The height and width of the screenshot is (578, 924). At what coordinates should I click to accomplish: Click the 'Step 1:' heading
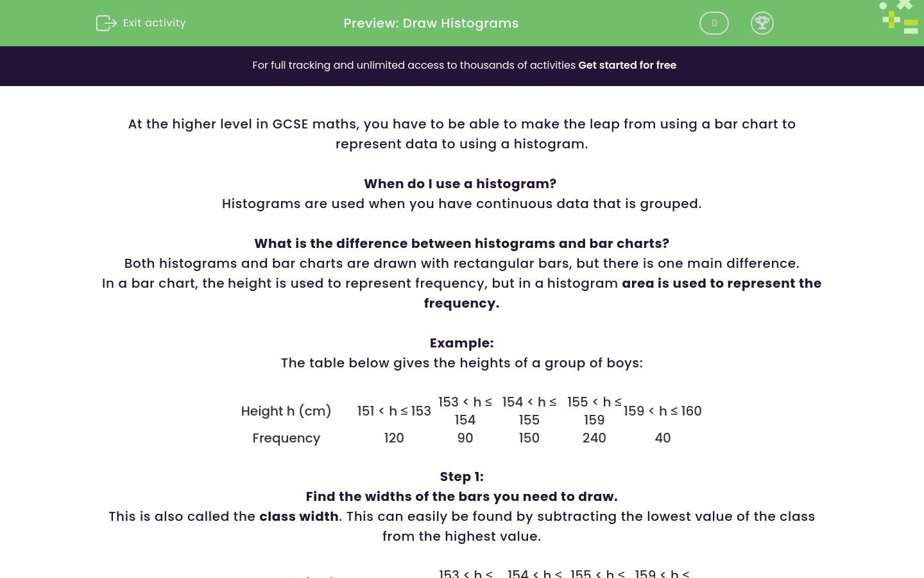461,477
